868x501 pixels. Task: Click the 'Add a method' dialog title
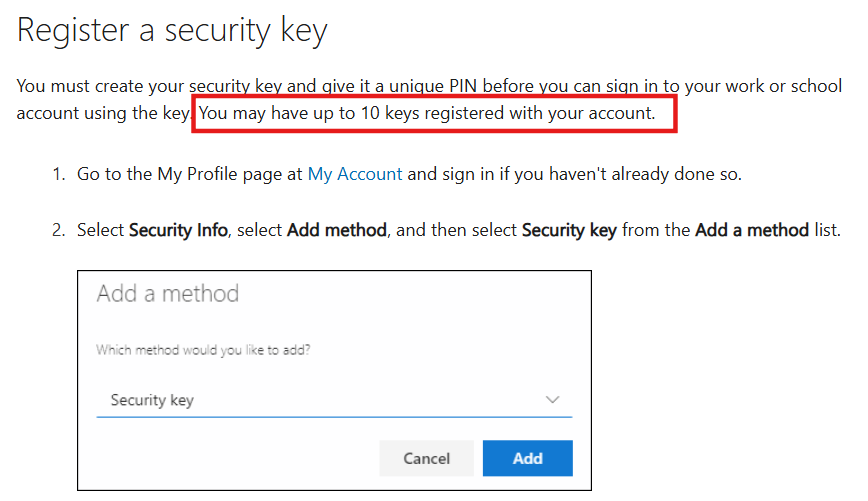click(x=168, y=294)
